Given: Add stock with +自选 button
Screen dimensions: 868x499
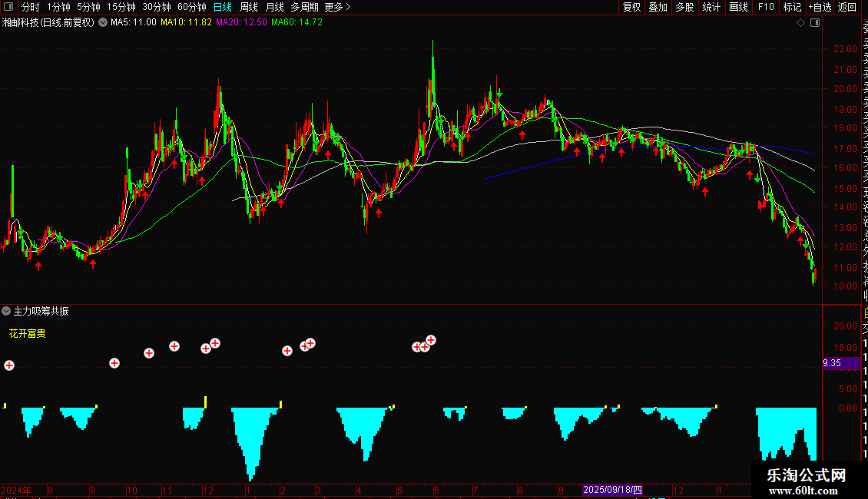Looking at the screenshot, I should pos(820,7).
